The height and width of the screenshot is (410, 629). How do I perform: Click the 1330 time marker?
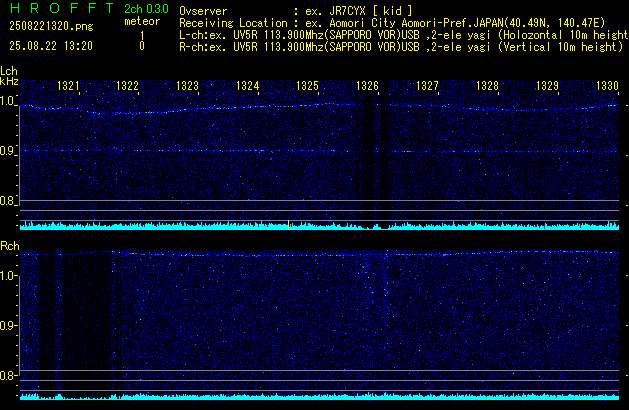coord(607,85)
